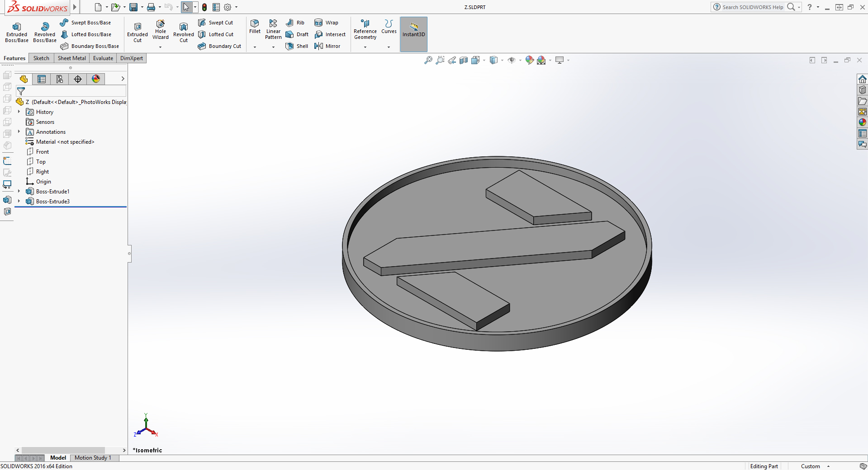Select Material <not specified> in tree
The width and height of the screenshot is (868, 470).
(x=65, y=142)
